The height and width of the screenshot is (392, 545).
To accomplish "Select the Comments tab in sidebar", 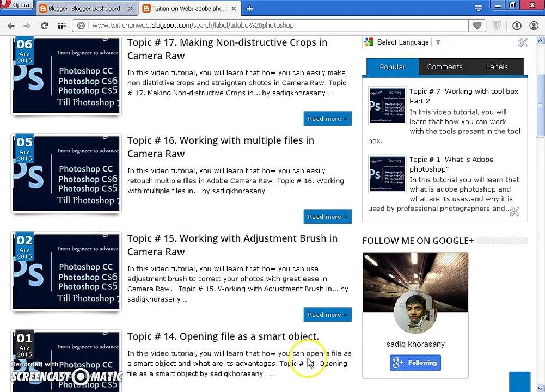I will [445, 67].
